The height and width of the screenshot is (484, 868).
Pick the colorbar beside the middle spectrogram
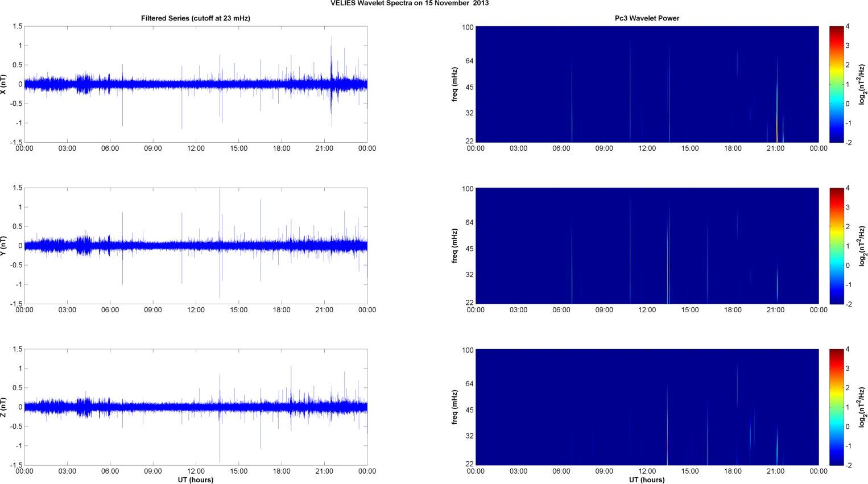click(836, 246)
